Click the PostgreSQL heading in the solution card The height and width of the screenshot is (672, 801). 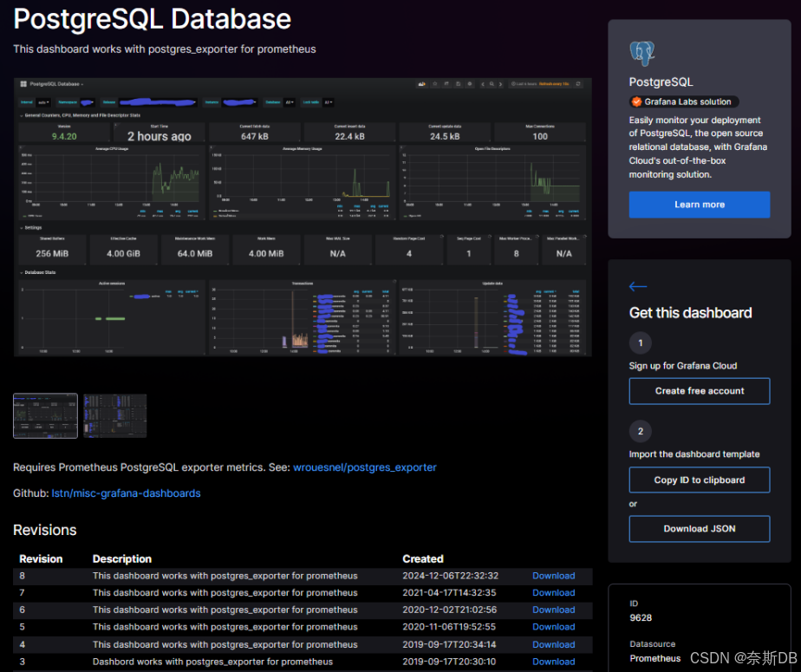click(661, 82)
